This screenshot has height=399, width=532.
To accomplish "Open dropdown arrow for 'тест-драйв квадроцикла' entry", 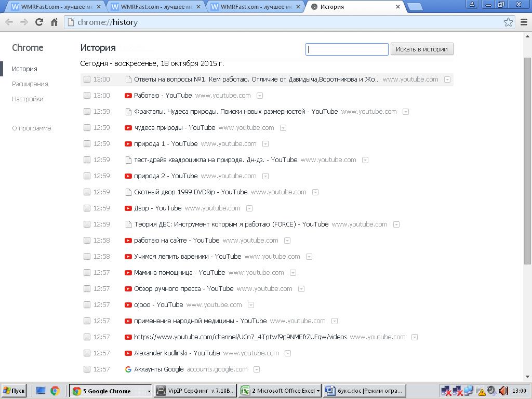I will click(x=365, y=160).
